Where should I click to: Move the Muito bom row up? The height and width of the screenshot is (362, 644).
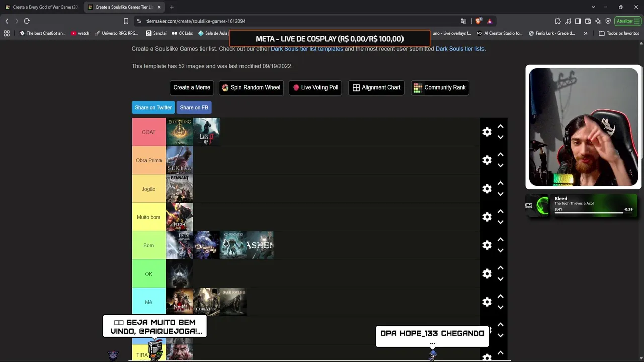coord(500,212)
